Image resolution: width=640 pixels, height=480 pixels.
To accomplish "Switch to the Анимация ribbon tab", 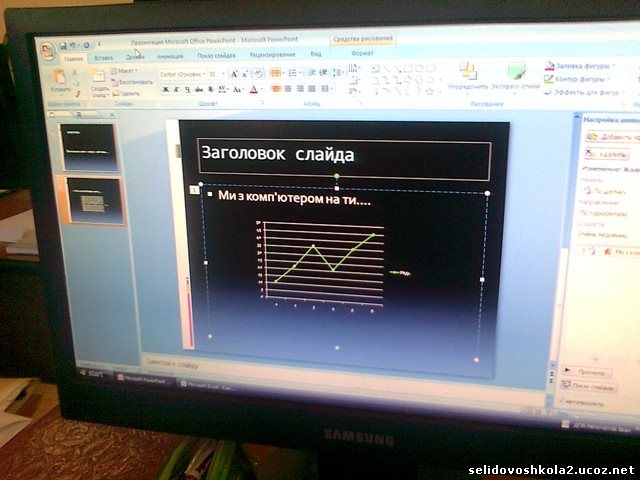I will (170, 57).
